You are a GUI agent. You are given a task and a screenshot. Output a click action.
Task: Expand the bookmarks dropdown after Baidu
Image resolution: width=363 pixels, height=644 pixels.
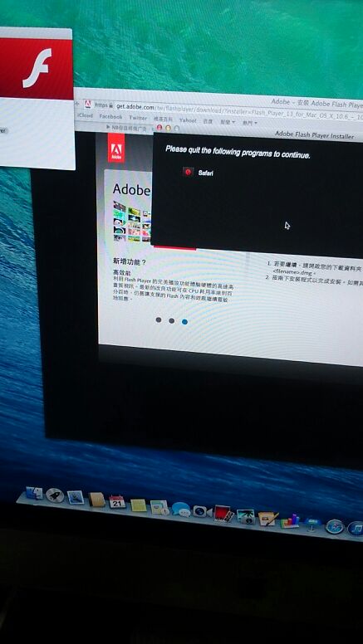click(x=228, y=122)
